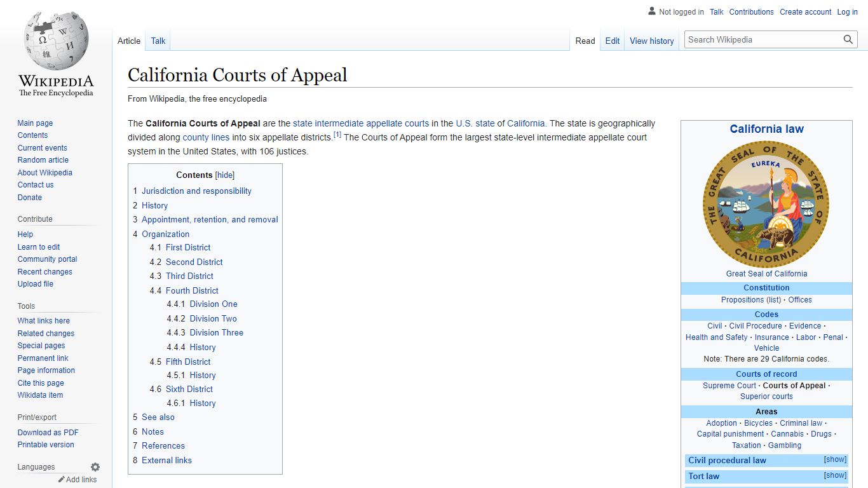This screenshot has height=488, width=868.
Task: Open Upload file in sidebar
Action: coord(36,284)
